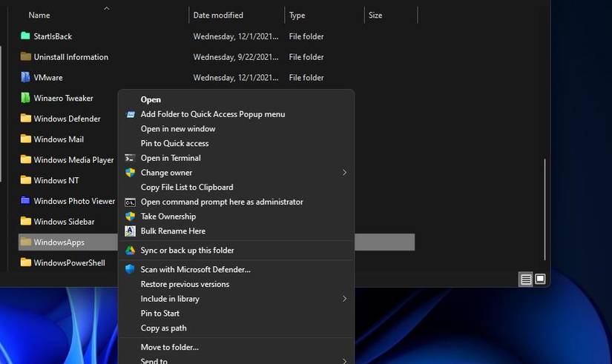Sort by the Size column header

coord(375,16)
